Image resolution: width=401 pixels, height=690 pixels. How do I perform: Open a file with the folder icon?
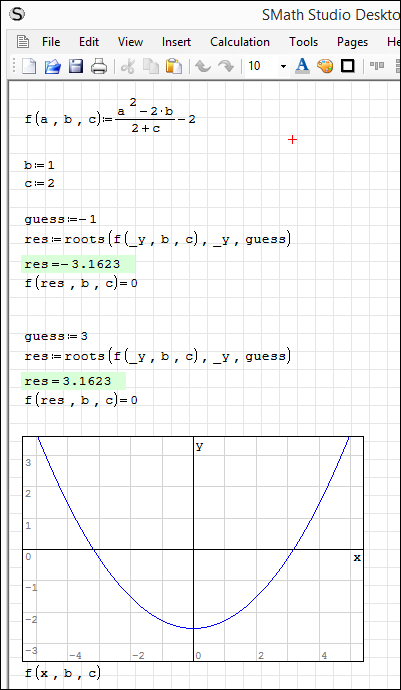(x=52, y=66)
